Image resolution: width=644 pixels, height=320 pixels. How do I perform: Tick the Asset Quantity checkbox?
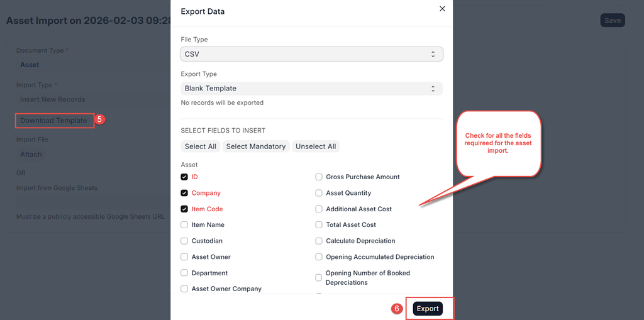click(319, 193)
